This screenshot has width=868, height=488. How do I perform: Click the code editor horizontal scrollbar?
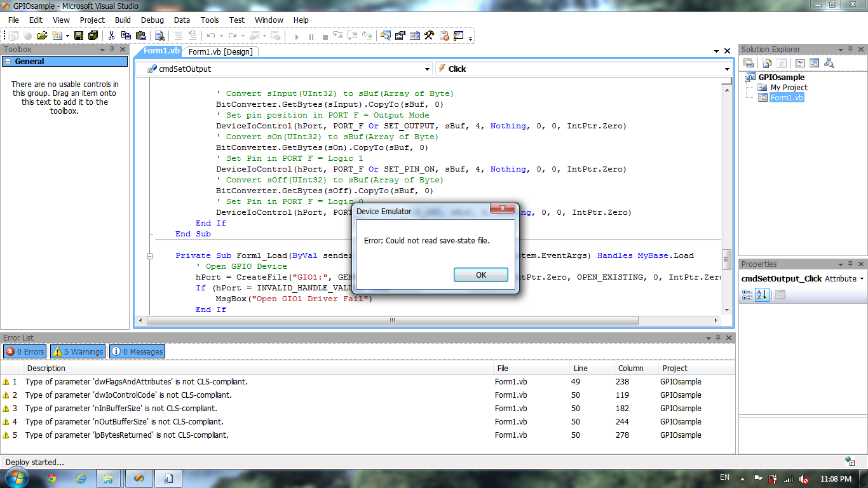(392, 321)
